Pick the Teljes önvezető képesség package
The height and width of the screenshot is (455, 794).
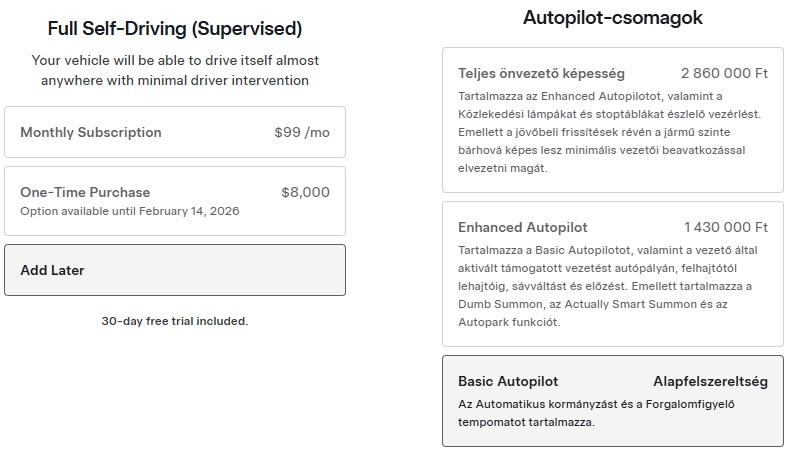click(x=612, y=120)
